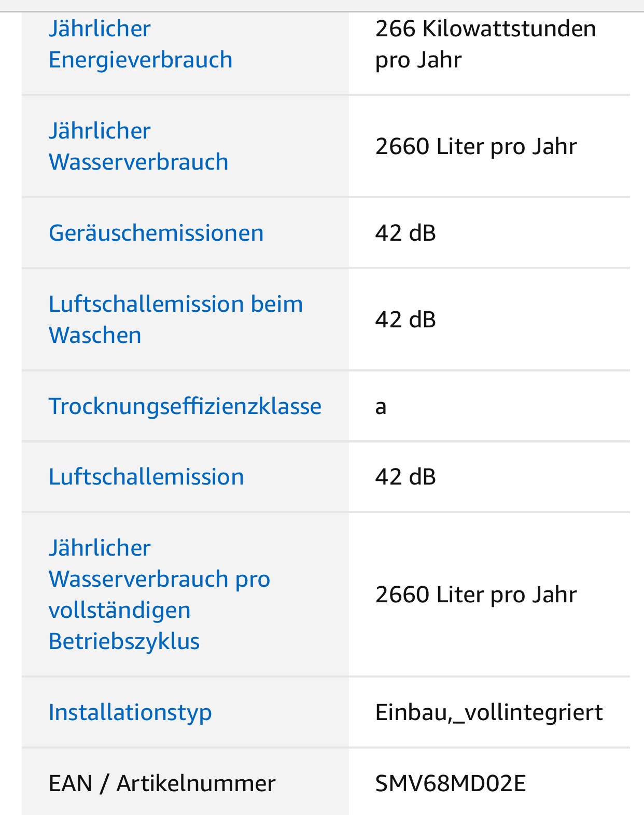Select the EAN / Artikelnummer label
Screen dimensions: 644x815
tap(162, 783)
